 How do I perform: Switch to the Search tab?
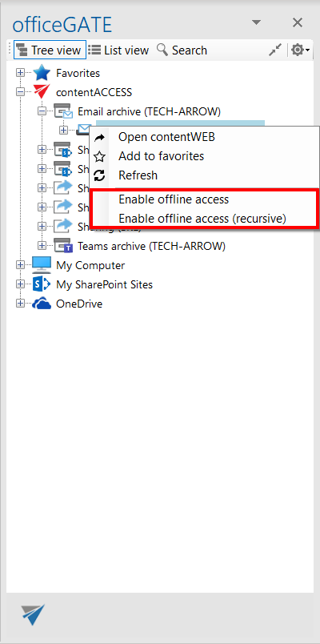pyautogui.click(x=182, y=50)
